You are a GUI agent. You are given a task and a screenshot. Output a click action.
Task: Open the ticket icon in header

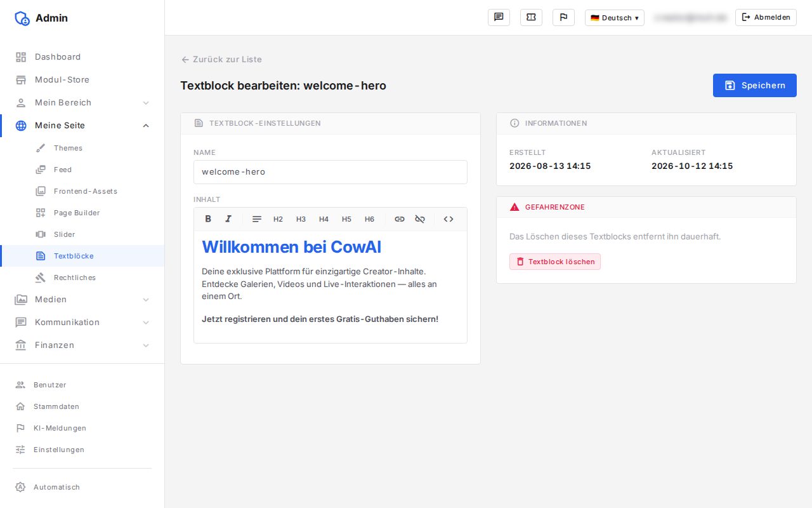(x=531, y=17)
